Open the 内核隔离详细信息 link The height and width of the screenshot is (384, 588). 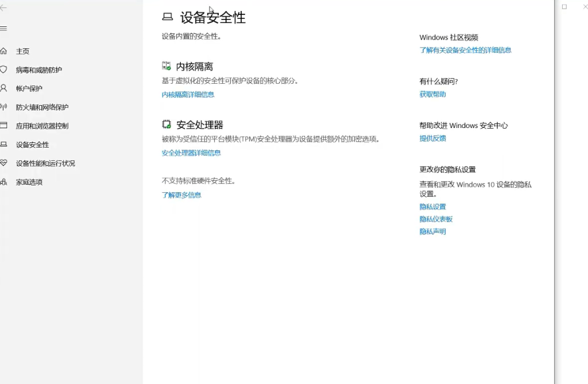pyautogui.click(x=188, y=95)
